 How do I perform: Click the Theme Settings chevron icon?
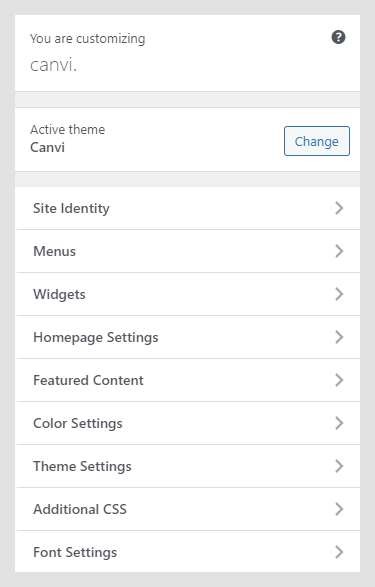[339, 466]
